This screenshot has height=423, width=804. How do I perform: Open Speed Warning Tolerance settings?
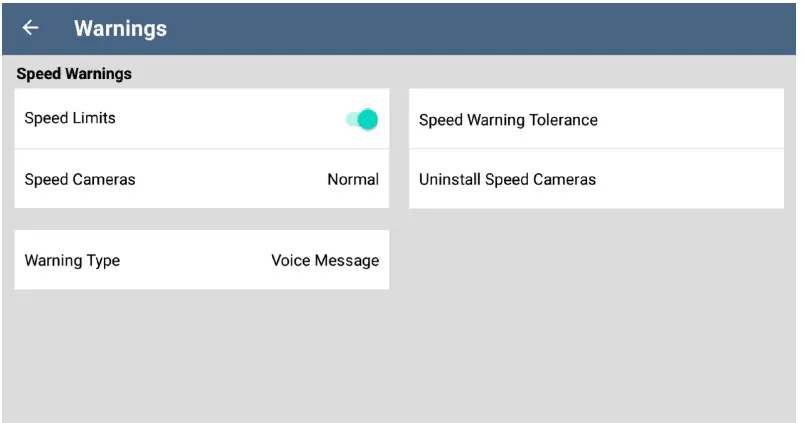coord(508,120)
